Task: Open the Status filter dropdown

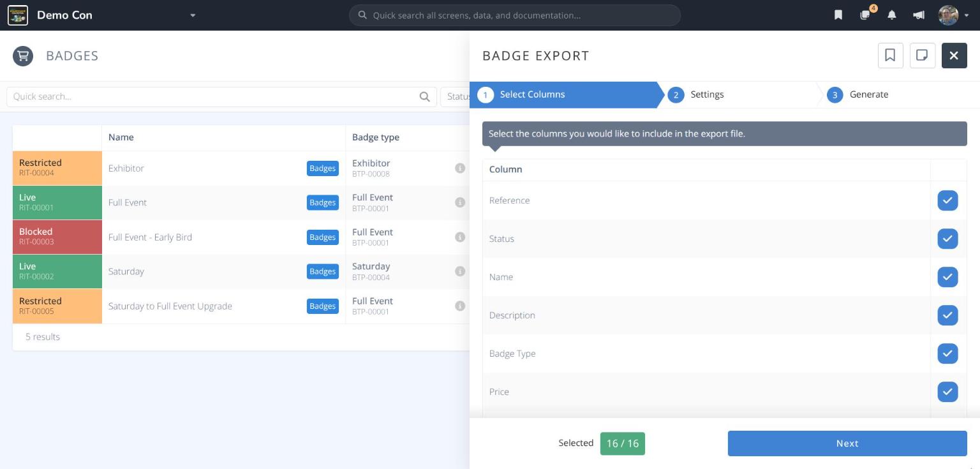Action: [x=456, y=97]
